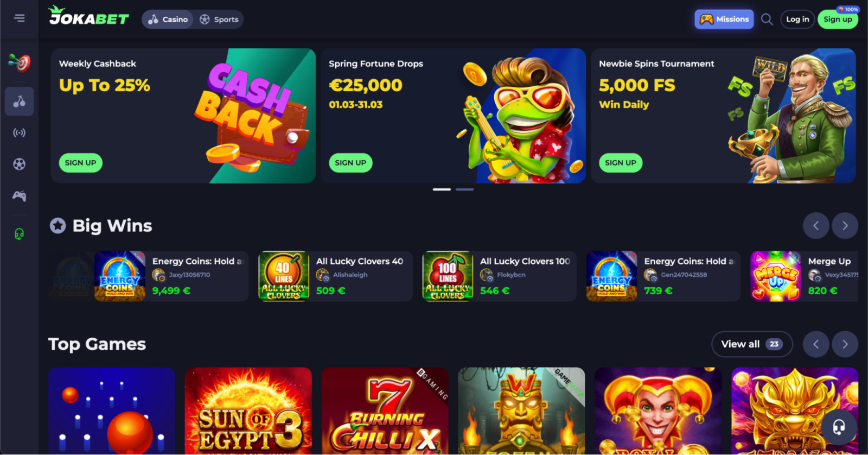Click the green headset support sidebar icon
Screen dimensions: 868x455
tap(20, 234)
